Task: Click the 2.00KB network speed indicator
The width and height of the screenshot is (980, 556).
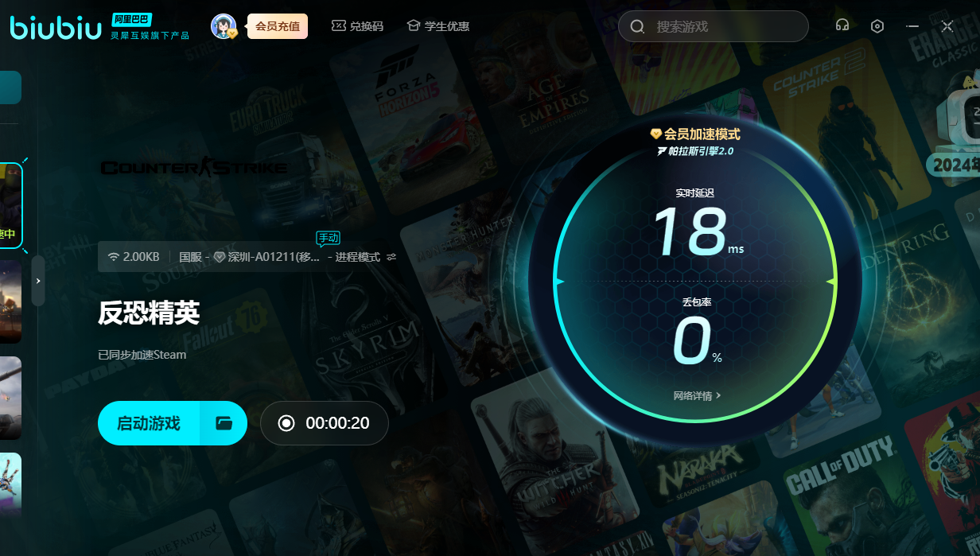Action: click(134, 257)
